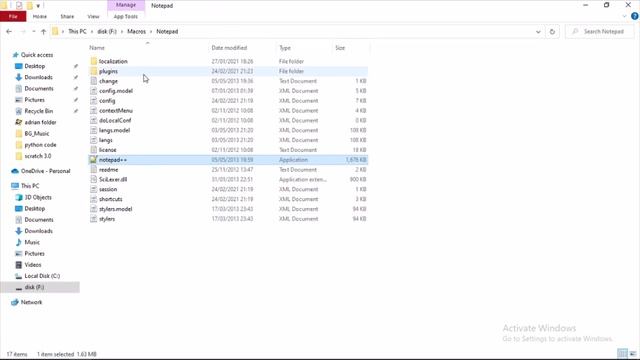Open 3D Objects under This PC

click(38, 197)
